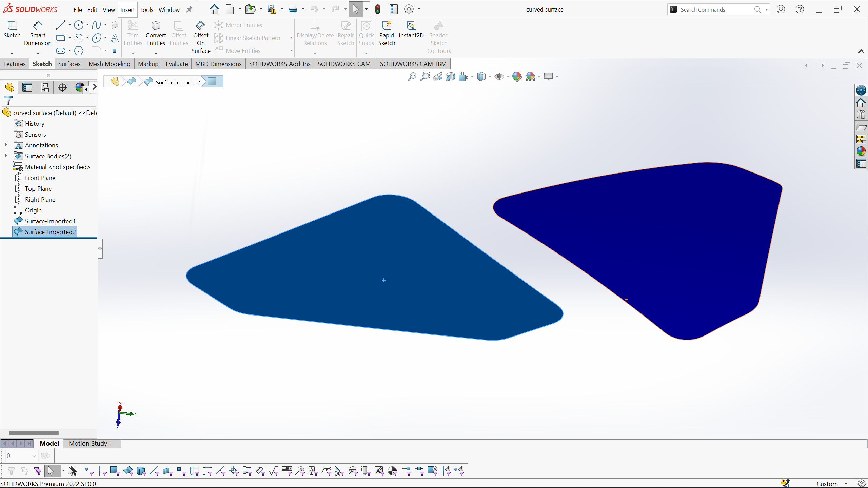
Task: Expand the Annotations tree node
Action: (x=6, y=145)
